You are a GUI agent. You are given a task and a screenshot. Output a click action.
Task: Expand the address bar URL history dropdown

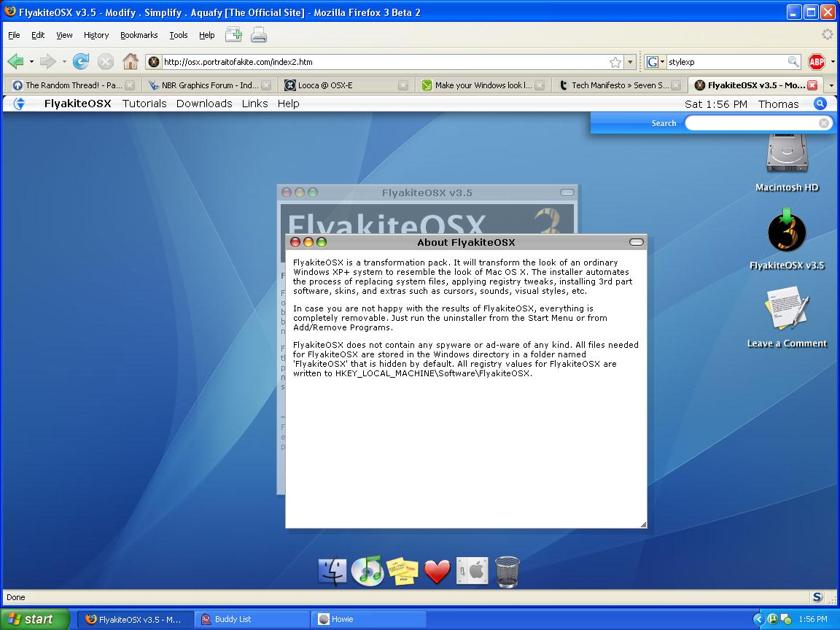(631, 62)
